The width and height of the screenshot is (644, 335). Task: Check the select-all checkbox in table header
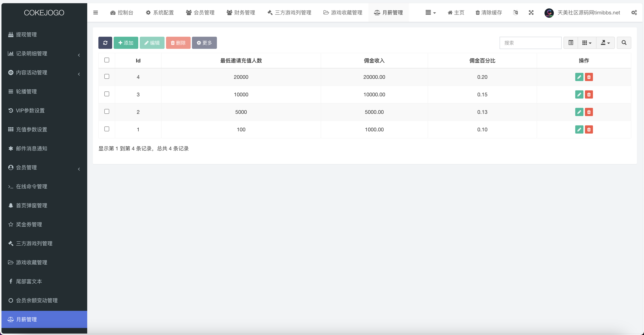(107, 60)
